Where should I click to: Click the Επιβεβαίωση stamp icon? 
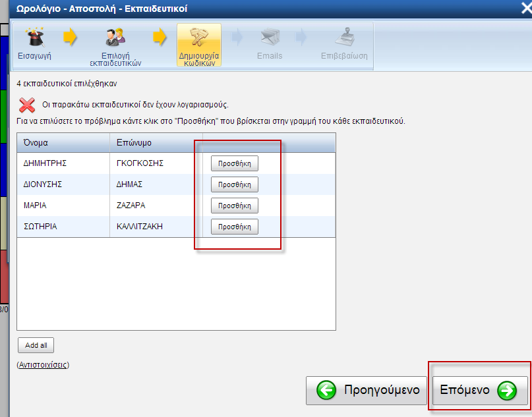click(344, 37)
